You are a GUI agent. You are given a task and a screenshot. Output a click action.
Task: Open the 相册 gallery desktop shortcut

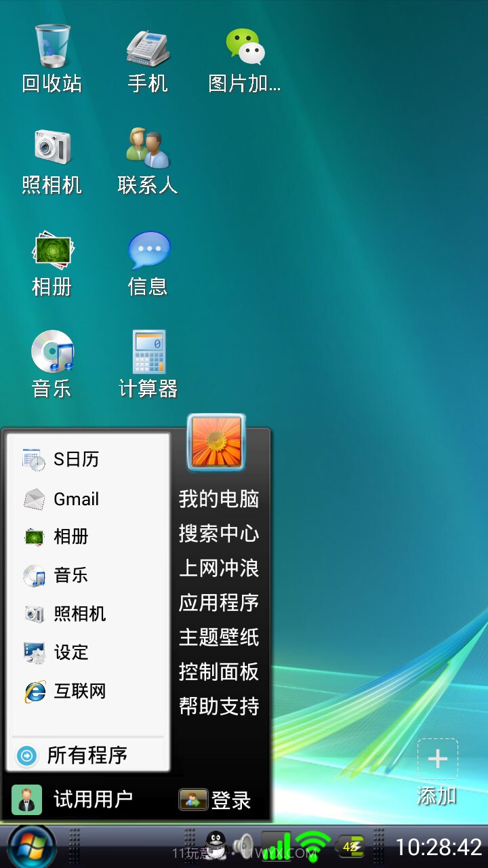click(x=52, y=263)
